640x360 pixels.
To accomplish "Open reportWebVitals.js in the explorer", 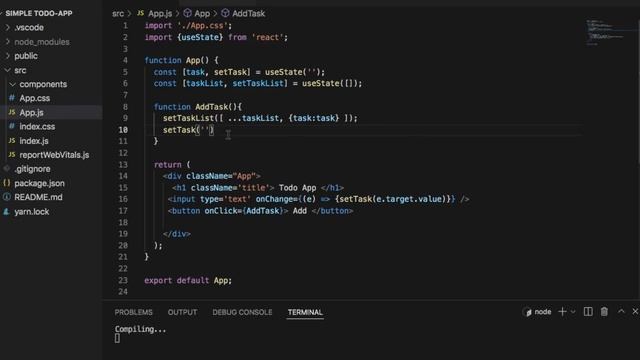I will (54, 155).
